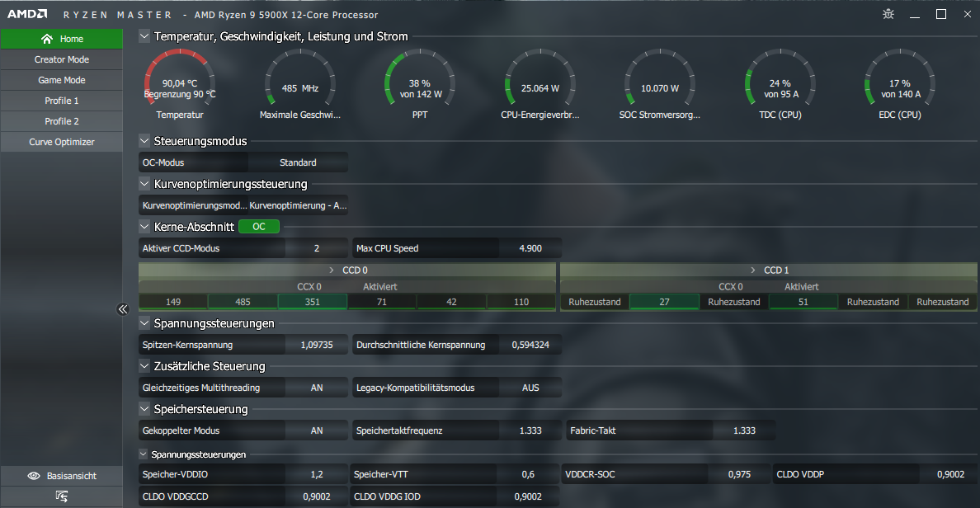Toggle Gekoppelter Modus AN value
980x508 pixels.
[317, 430]
